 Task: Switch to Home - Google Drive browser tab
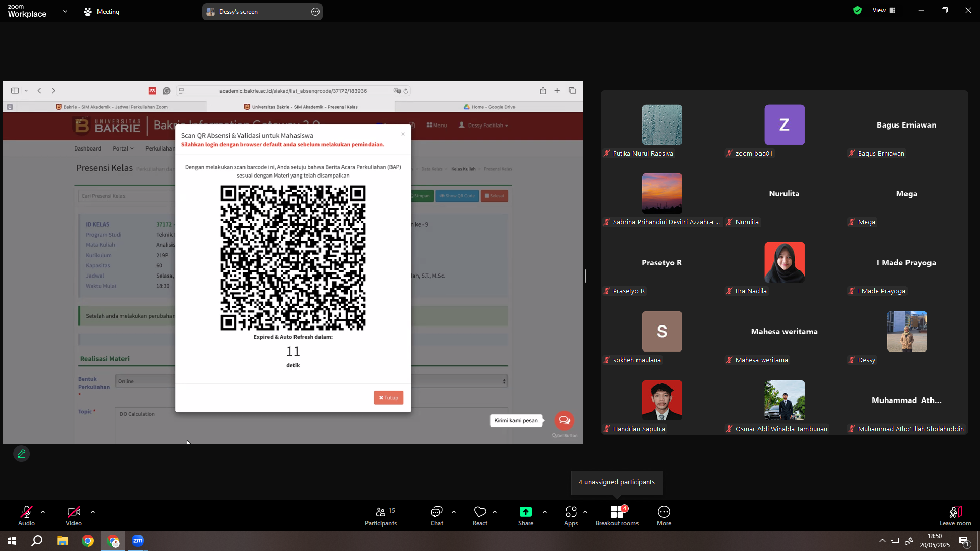tap(489, 107)
